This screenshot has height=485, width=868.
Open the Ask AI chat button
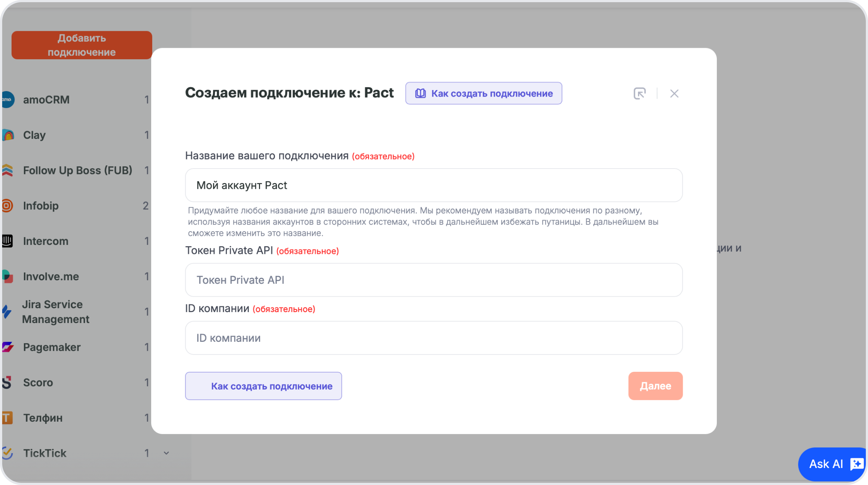click(x=833, y=464)
